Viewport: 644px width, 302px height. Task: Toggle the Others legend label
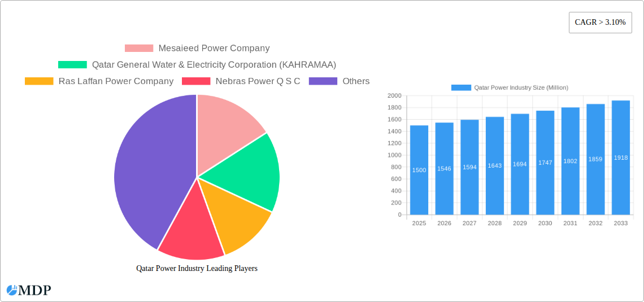coord(356,81)
